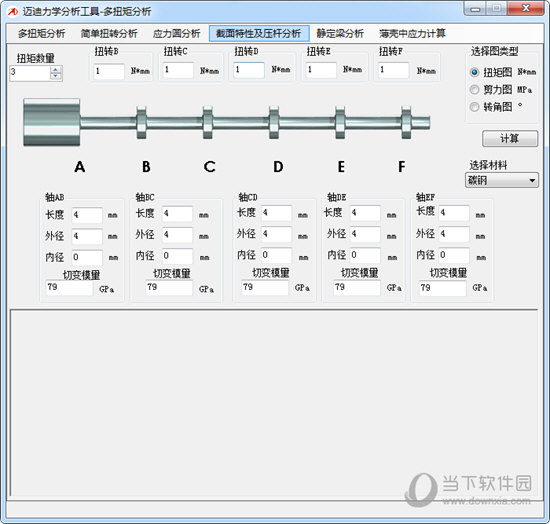This screenshot has width=550, height=524.
Task: Close the 迈迪力学分析工具 window
Action: click(526, 9)
